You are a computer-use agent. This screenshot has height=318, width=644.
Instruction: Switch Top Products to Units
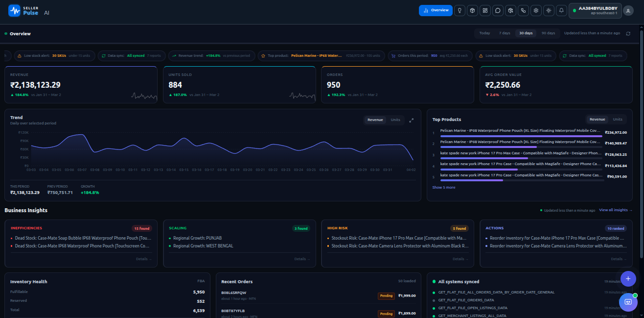click(618, 120)
